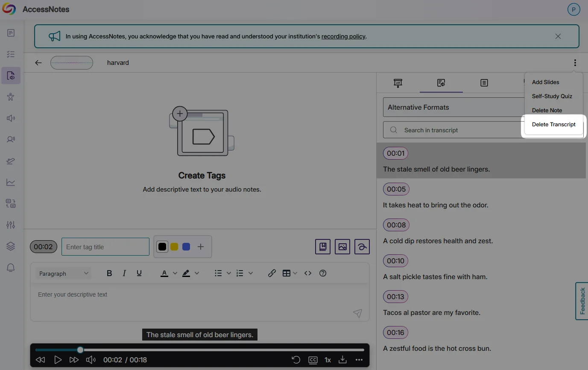Click the download icon in audio player

(x=342, y=360)
